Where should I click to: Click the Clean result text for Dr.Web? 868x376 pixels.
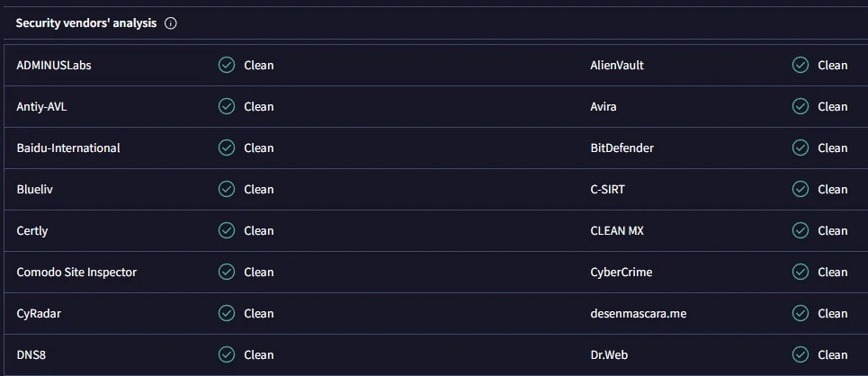pyautogui.click(x=832, y=354)
